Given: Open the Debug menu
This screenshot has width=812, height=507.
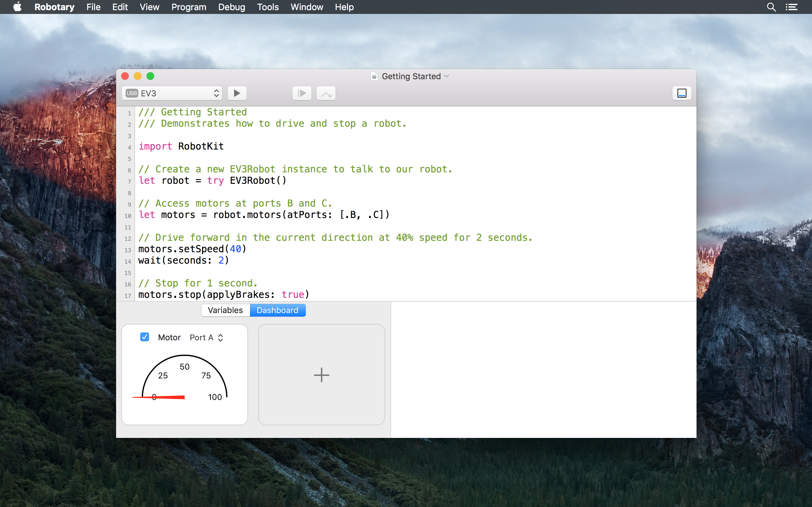Looking at the screenshot, I should pos(232,7).
